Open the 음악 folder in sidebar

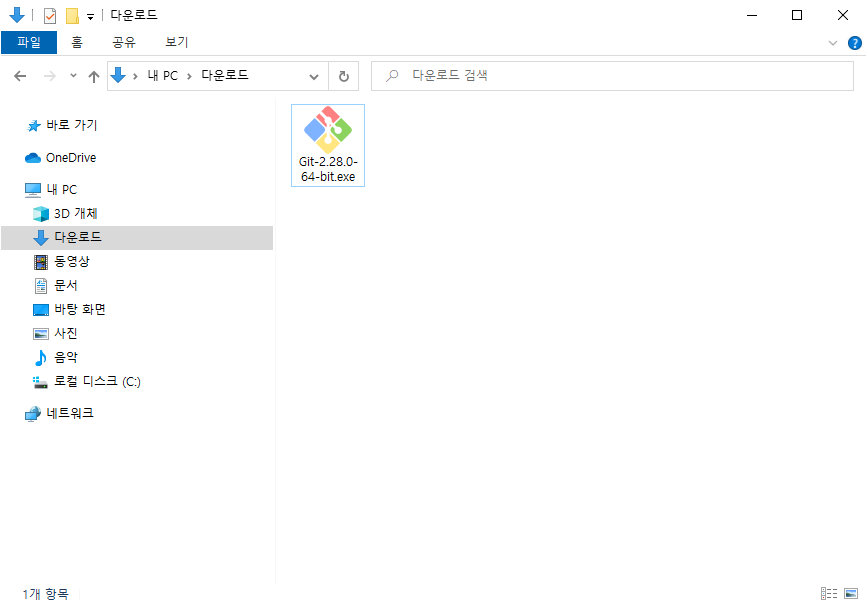[x=55, y=358]
